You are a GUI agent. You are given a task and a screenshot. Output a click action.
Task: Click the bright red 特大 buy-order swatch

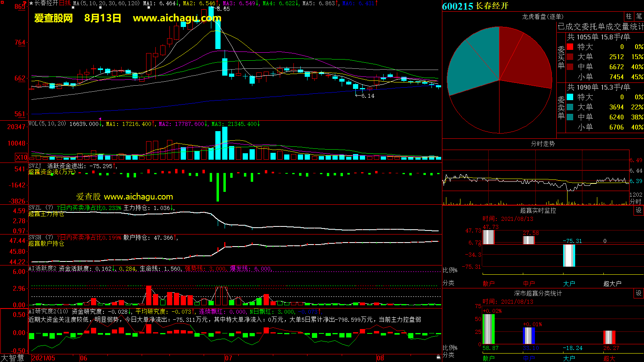click(x=570, y=47)
